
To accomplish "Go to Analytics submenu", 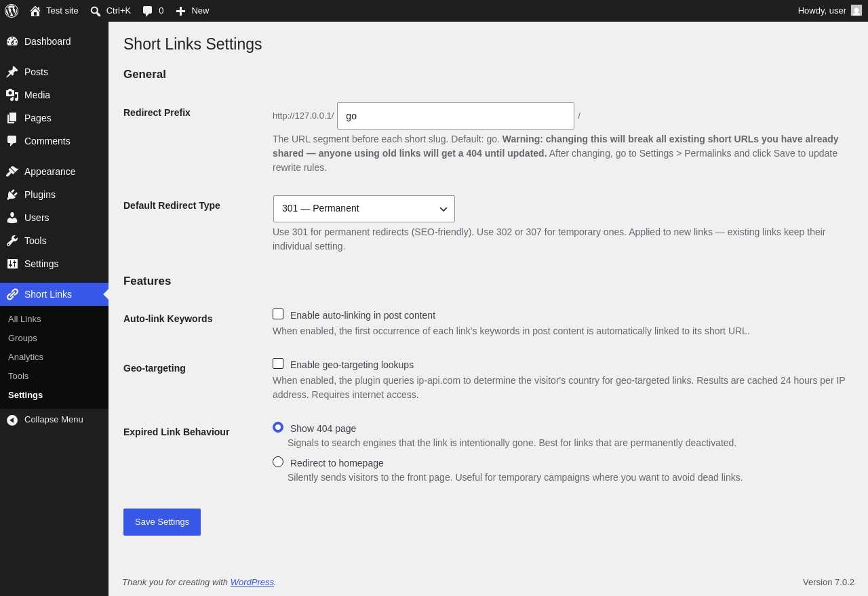I will pyautogui.click(x=54, y=357).
